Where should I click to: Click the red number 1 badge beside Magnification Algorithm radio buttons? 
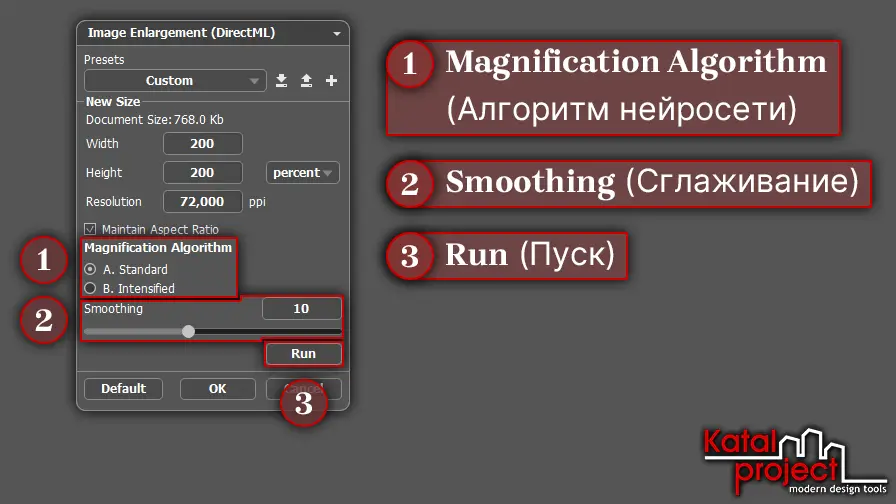[x=43, y=261]
